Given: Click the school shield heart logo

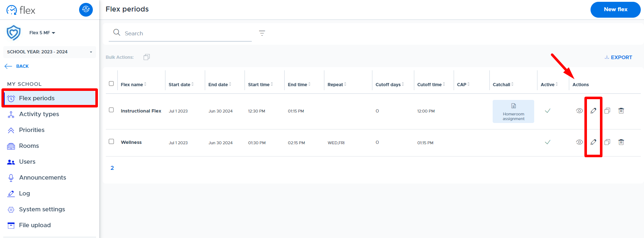Looking at the screenshot, I should tap(14, 33).
